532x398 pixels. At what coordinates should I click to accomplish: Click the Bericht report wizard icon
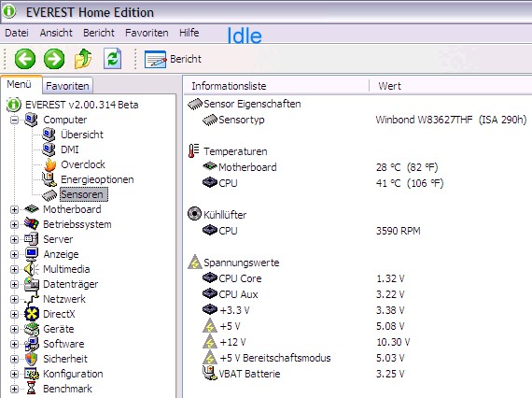155,59
